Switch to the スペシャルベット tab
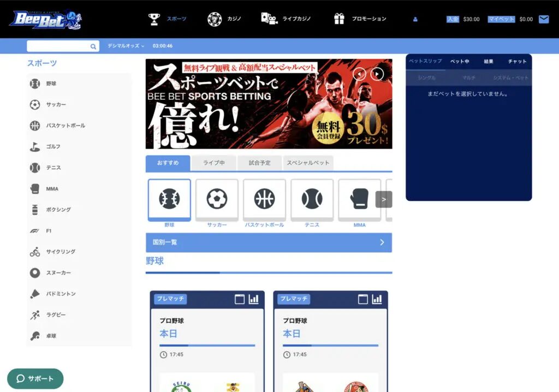Image resolution: width=559 pixels, height=392 pixels. tap(308, 163)
